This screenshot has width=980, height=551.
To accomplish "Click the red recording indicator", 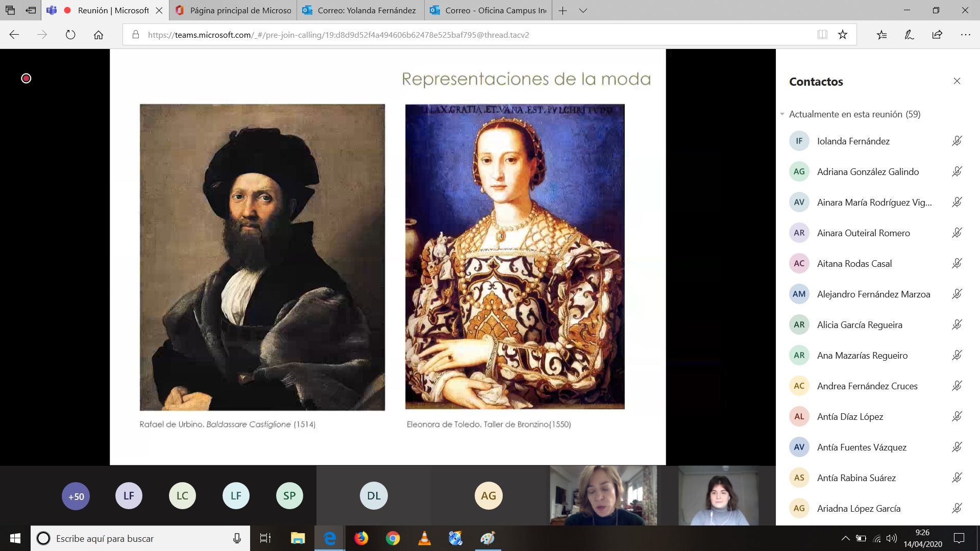I will [x=26, y=78].
